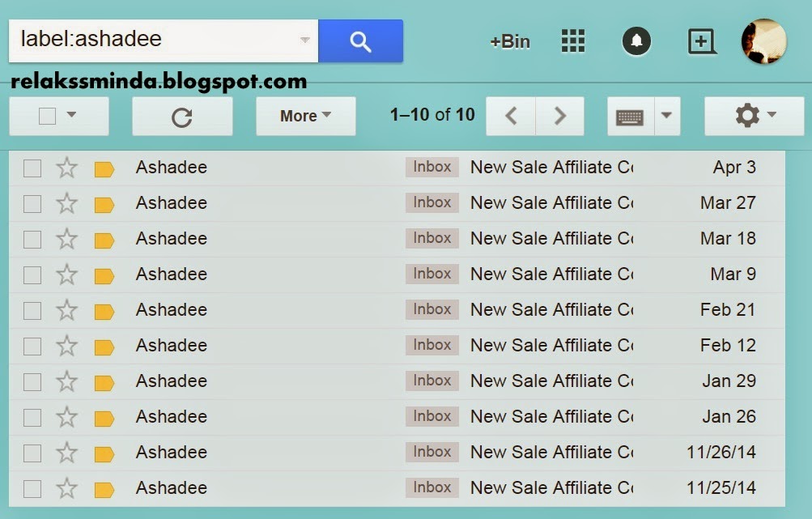Viewport: 812px width, 519px height.
Task: Select the 11/26/14 email checkbox
Action: (x=32, y=453)
